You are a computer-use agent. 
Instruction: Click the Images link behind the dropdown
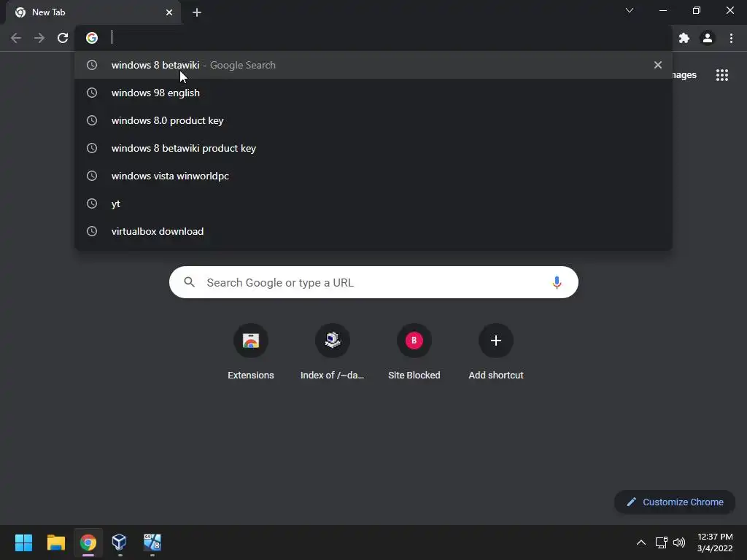[x=684, y=75]
